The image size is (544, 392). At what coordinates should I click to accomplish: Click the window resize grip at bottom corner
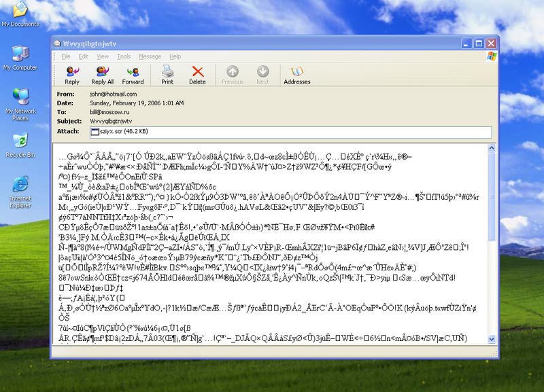[494, 353]
